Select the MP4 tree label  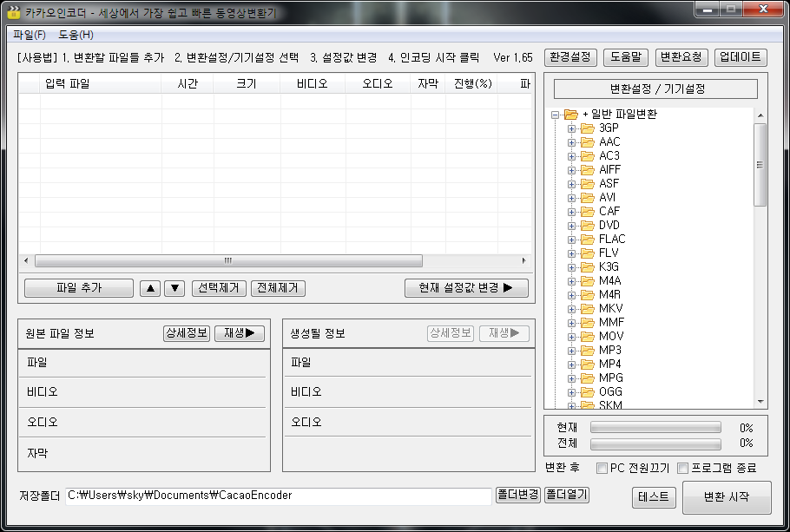pyautogui.click(x=610, y=364)
